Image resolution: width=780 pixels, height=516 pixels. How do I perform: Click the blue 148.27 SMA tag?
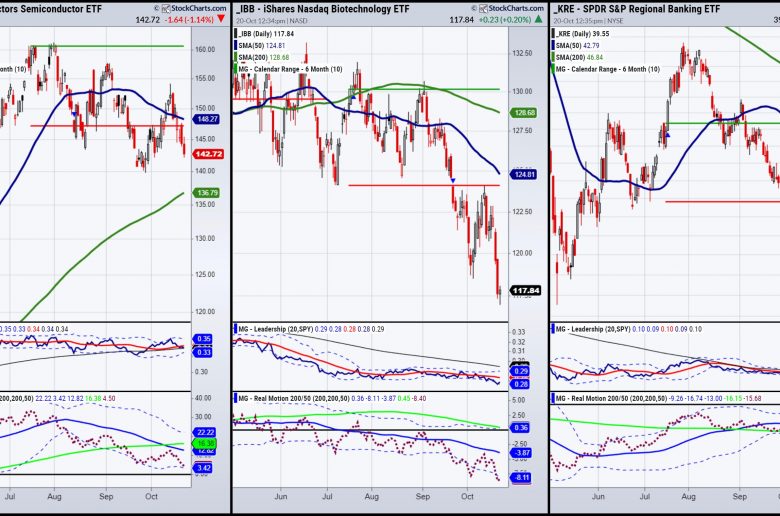pyautogui.click(x=208, y=119)
